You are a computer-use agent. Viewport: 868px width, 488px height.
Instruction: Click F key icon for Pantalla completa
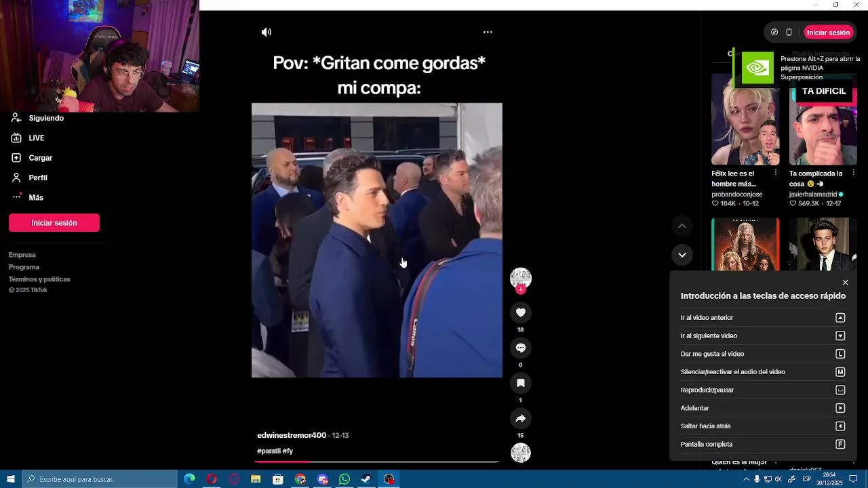tap(840, 444)
